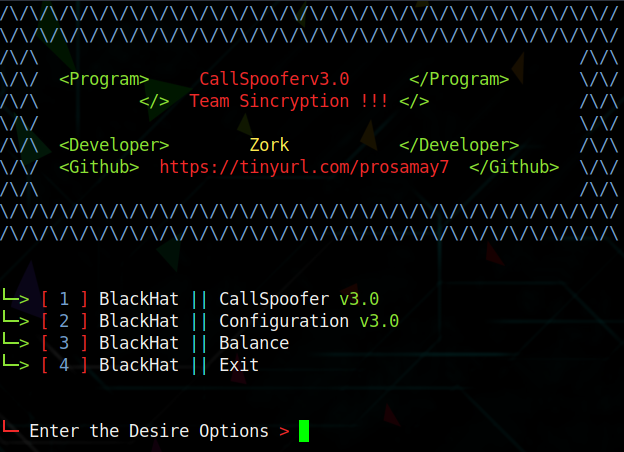Click the opening <Developer> tag
This screenshot has height=452, width=624.
[114, 145]
